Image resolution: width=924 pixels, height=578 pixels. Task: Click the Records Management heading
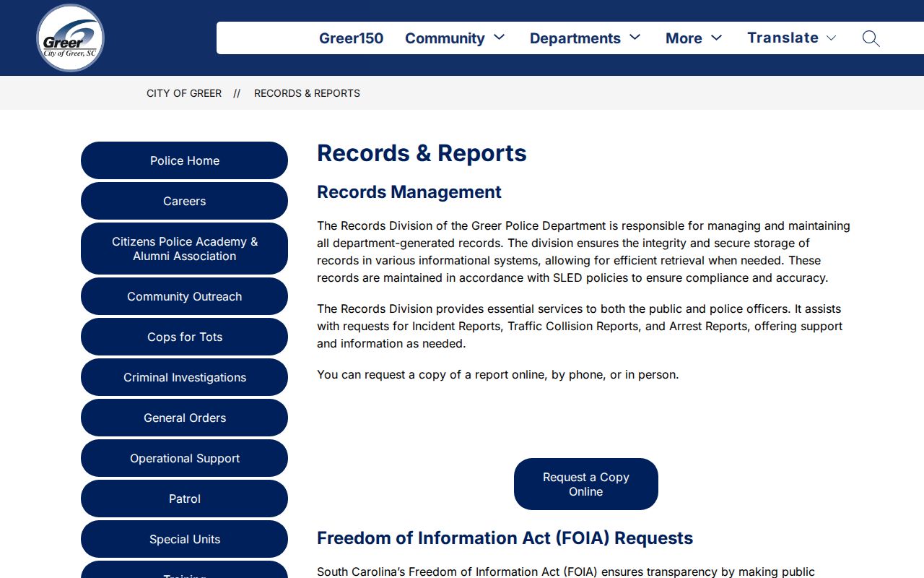(409, 192)
